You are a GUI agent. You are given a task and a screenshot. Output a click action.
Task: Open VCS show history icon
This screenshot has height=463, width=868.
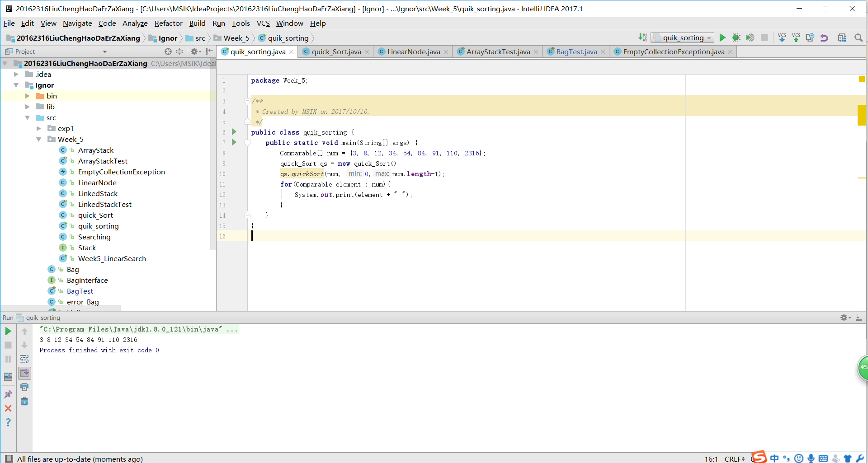[x=810, y=37]
